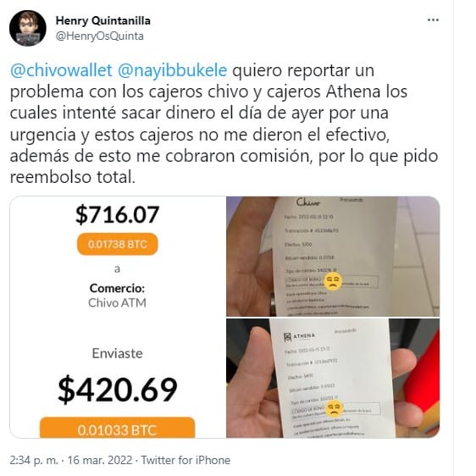The image size is (476, 476).
Task: Click the Henry Quintanilla display name
Action: point(103,20)
